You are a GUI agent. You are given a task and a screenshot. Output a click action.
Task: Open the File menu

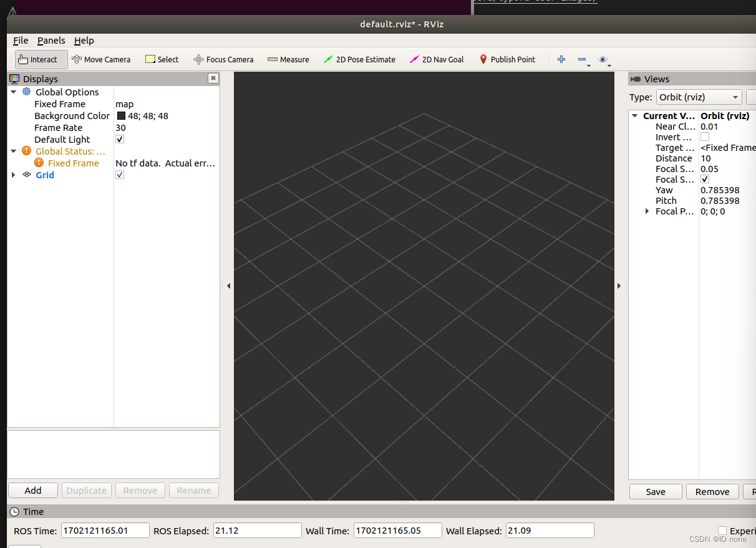(x=21, y=40)
